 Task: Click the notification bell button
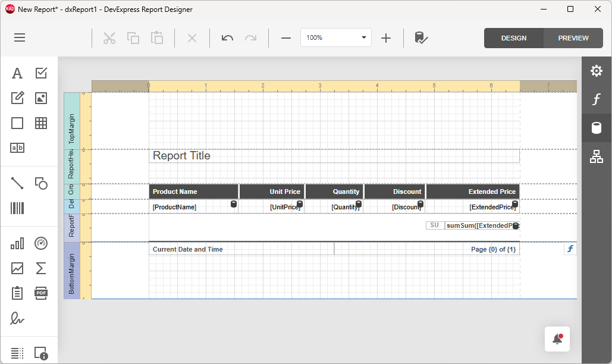557,338
